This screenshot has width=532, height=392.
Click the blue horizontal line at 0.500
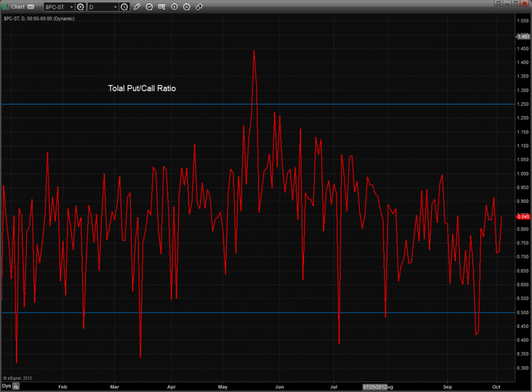point(184,312)
